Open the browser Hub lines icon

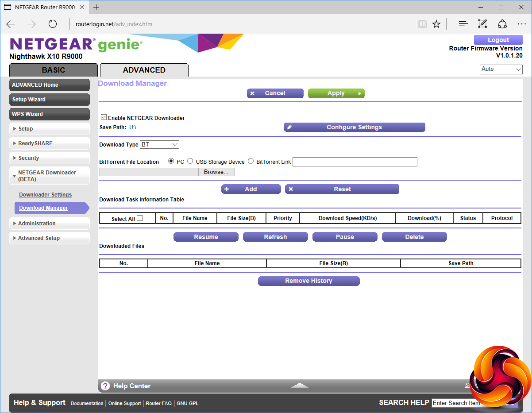(x=463, y=24)
